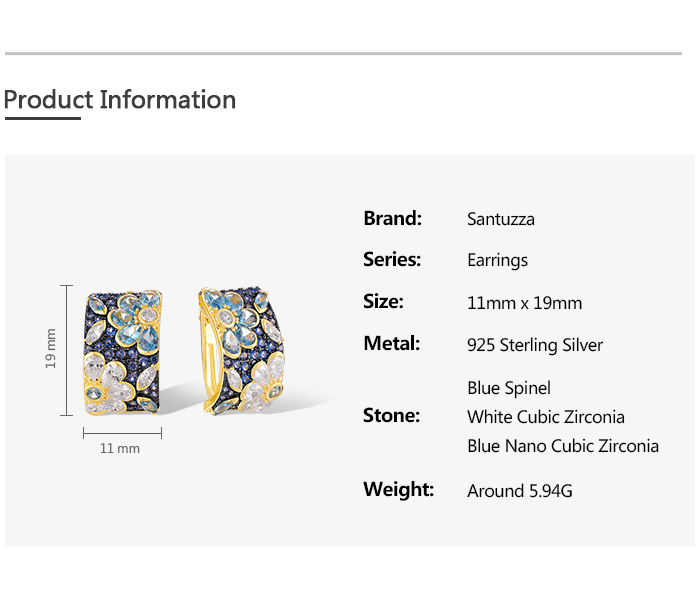700x596 pixels.
Task: Click the Product Information heading
Action: (x=120, y=100)
